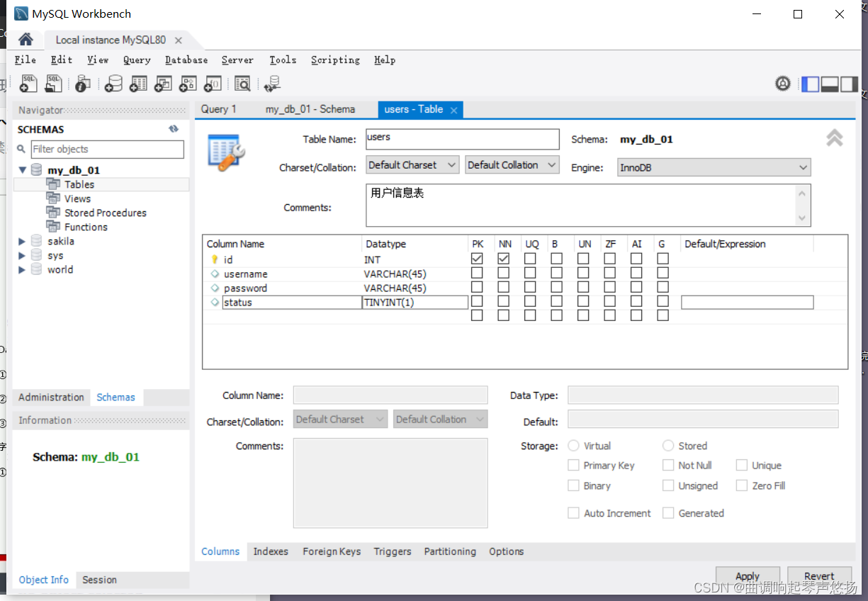Screen dimensions: 868x601
Task: Click the primary key icon for id
Action: coord(215,259)
